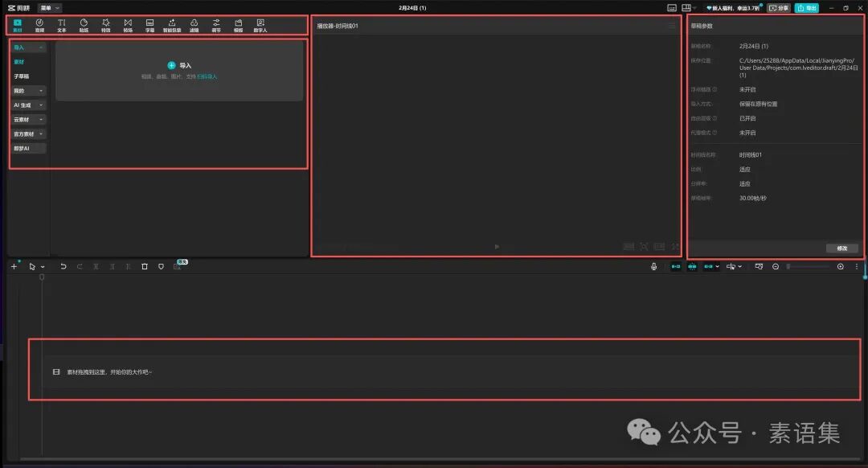Open the 贴纸 (stickers) panel icon
The image size is (868, 468).
pos(84,26)
